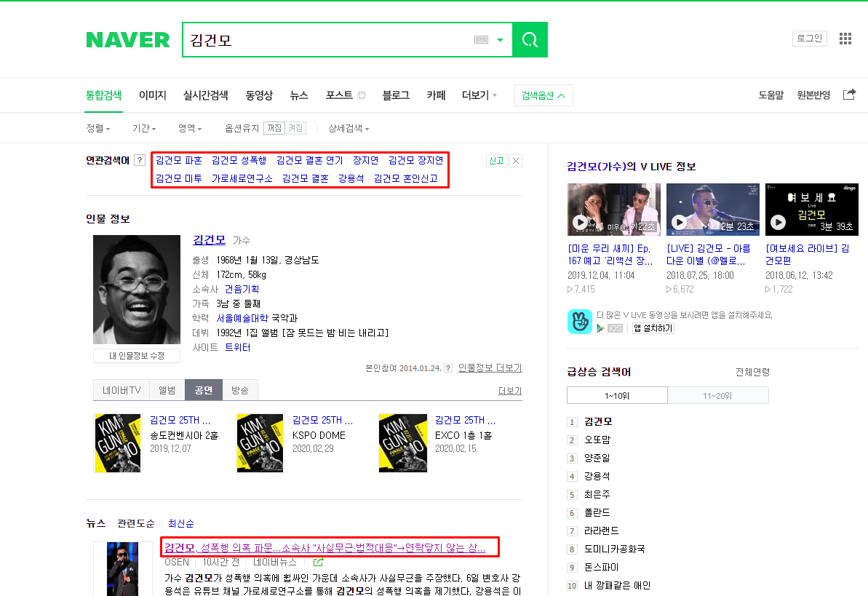Click the news external link icon beside 네이버뉴스

click(318, 563)
